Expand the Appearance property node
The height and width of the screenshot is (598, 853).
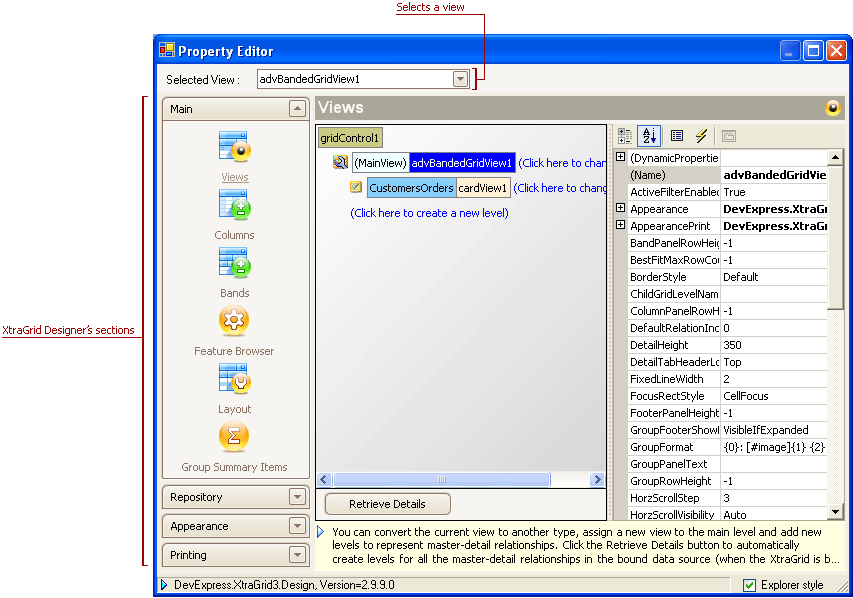[620, 208]
